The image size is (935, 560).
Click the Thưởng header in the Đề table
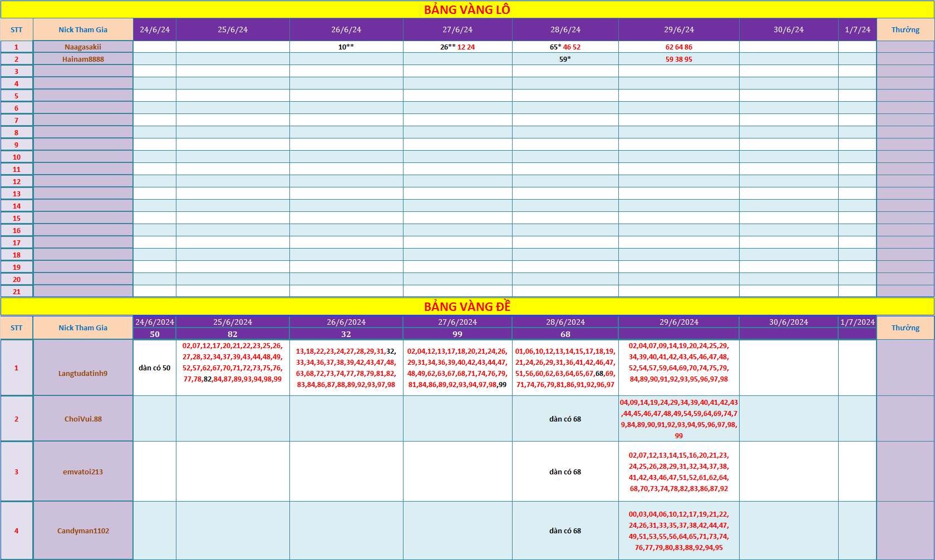[906, 328]
